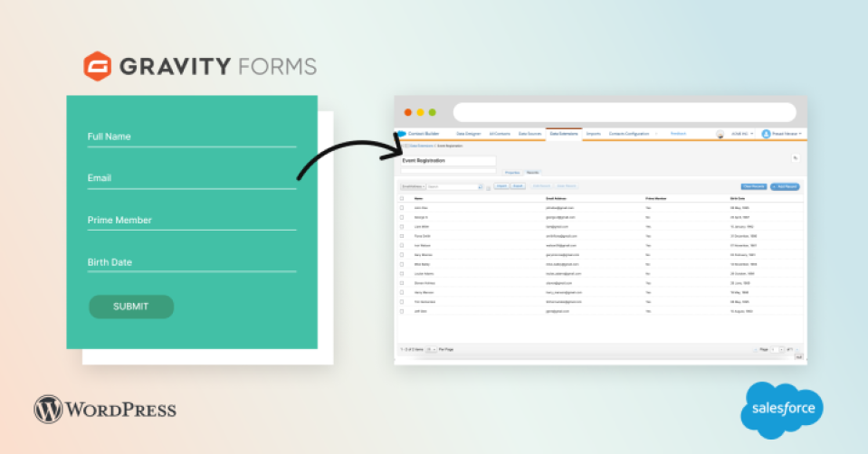Screen dimensions: 868x454
Task: Click the browser address bar
Action: 625,112
